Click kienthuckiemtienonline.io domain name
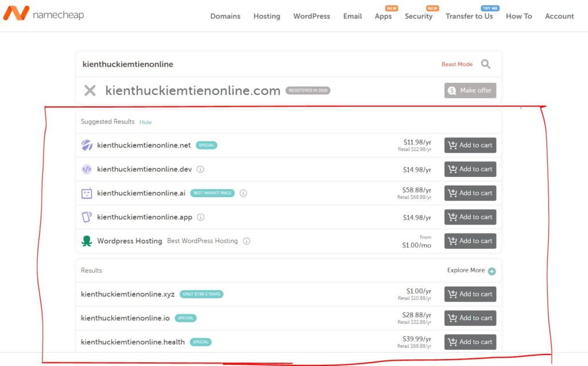This screenshot has height=366, width=588. (x=125, y=318)
